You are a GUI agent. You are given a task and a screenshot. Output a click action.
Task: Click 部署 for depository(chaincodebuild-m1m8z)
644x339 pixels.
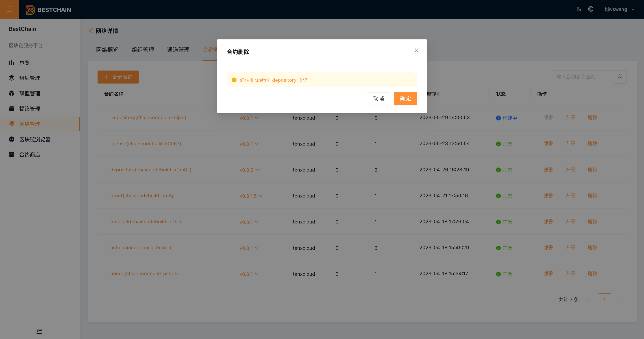pos(548,169)
